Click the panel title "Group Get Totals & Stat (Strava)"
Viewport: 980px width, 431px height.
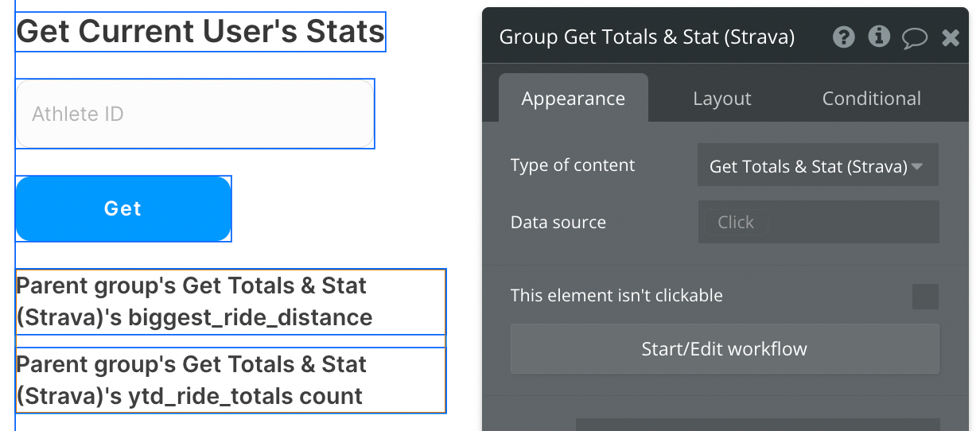pyautogui.click(x=646, y=37)
